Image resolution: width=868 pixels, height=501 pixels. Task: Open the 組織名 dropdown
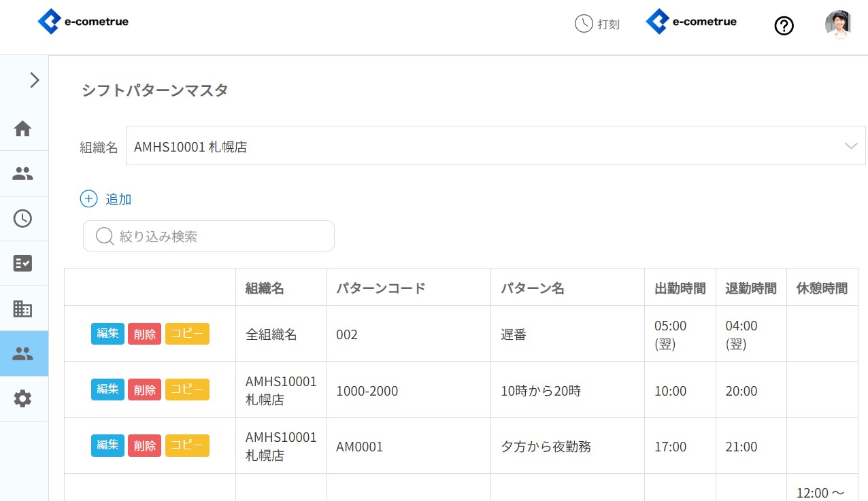(x=495, y=145)
